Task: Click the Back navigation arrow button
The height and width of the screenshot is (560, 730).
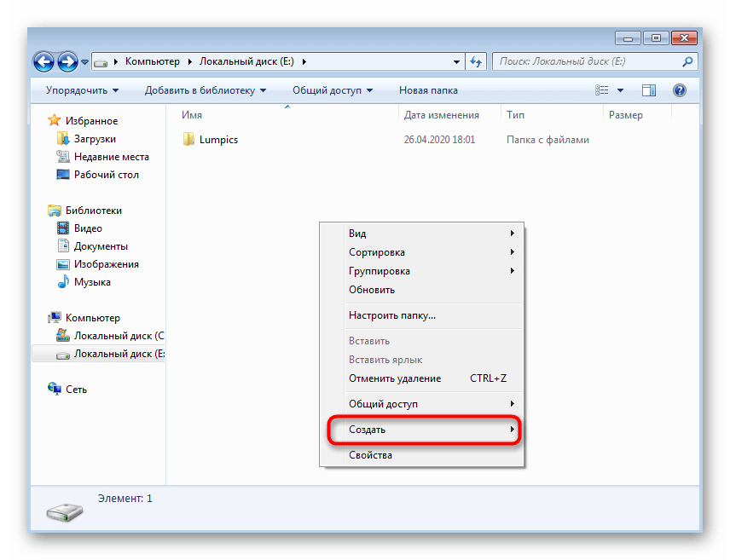Action: tap(44, 62)
